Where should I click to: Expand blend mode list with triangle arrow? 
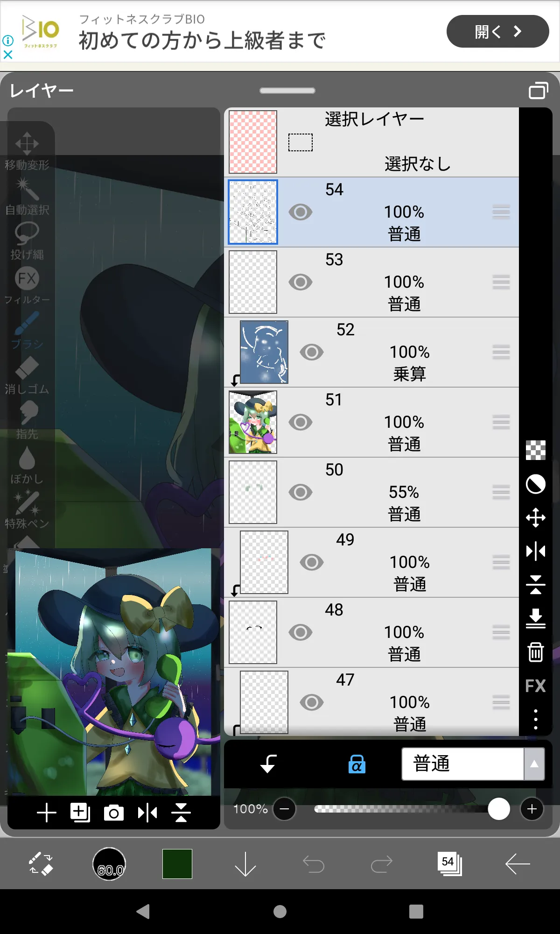(534, 764)
